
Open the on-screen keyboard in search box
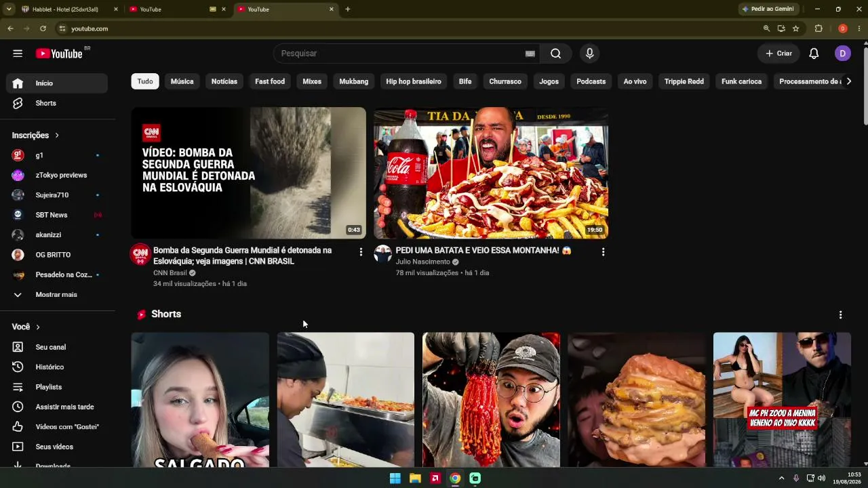click(x=530, y=54)
